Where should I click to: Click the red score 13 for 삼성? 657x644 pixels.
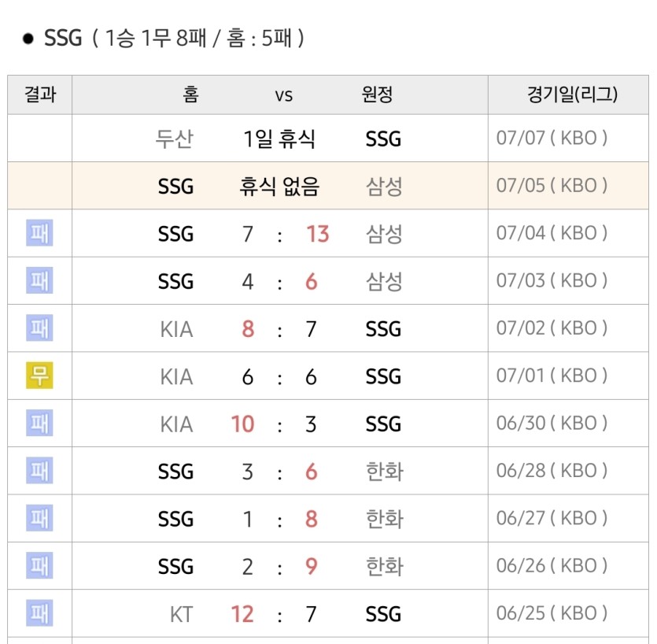pos(318,234)
